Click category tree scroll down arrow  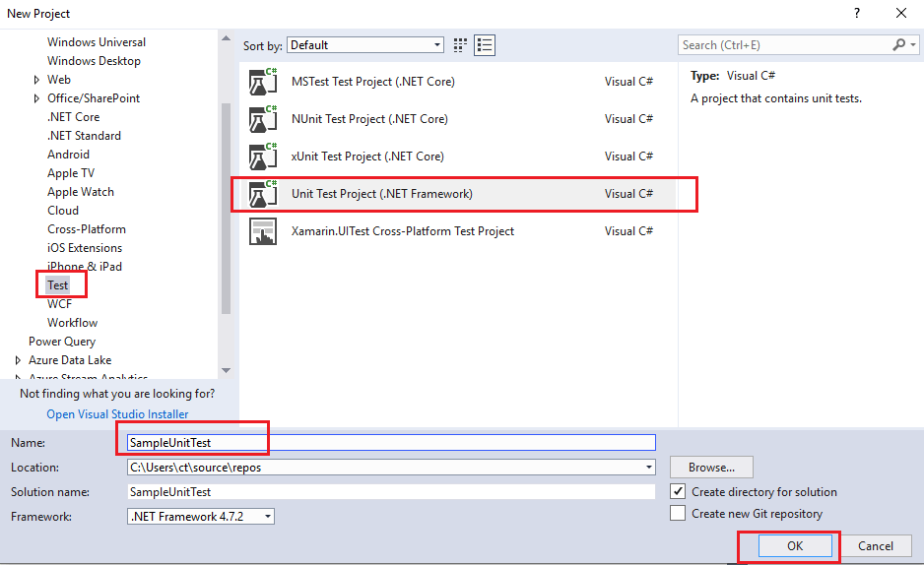pos(226,371)
